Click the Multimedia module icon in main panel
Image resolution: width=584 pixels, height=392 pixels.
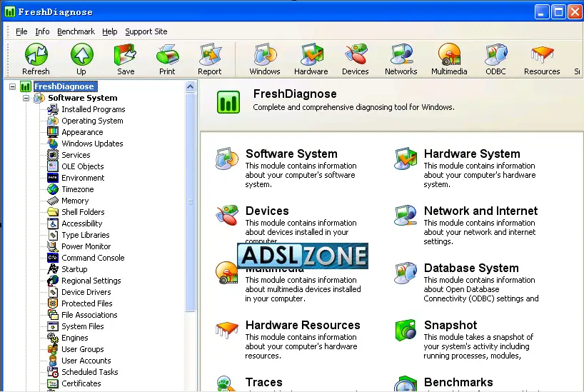point(226,272)
